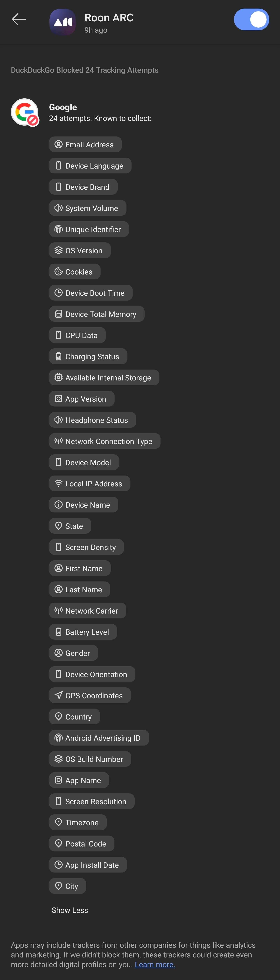
Task: Tap the back arrow icon
Action: (19, 19)
